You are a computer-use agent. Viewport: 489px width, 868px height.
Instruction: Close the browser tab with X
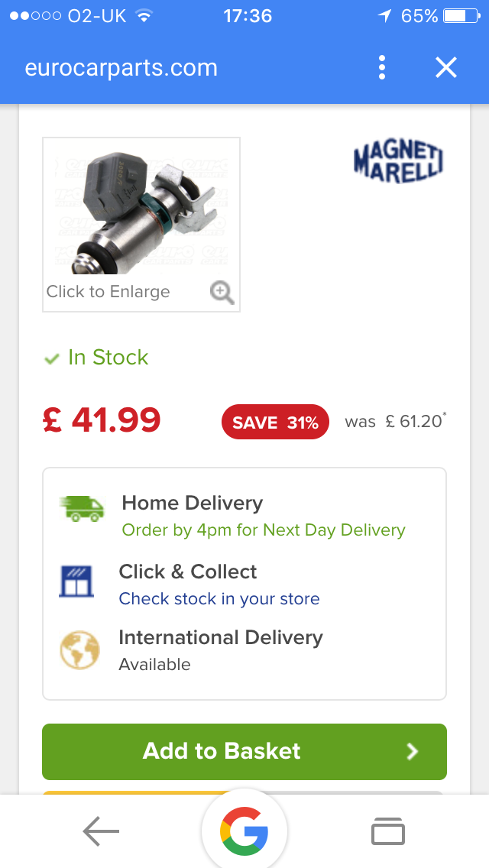[445, 68]
